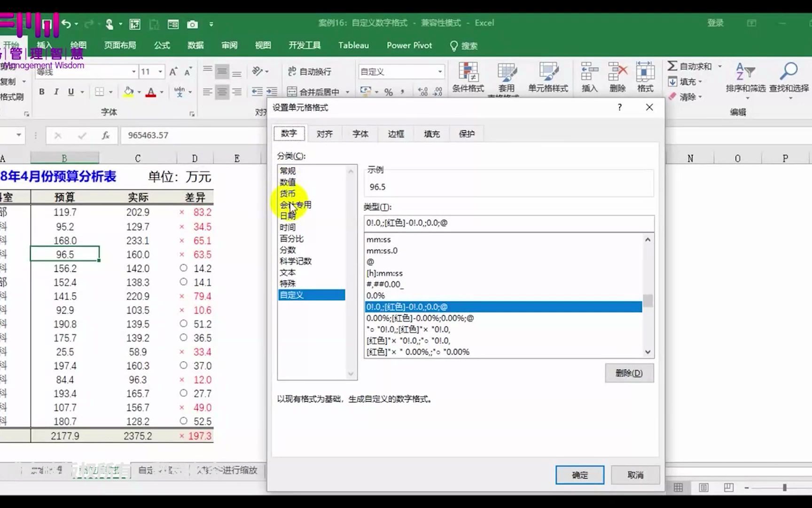
Task: Toggle underline formatting
Action: tap(70, 92)
